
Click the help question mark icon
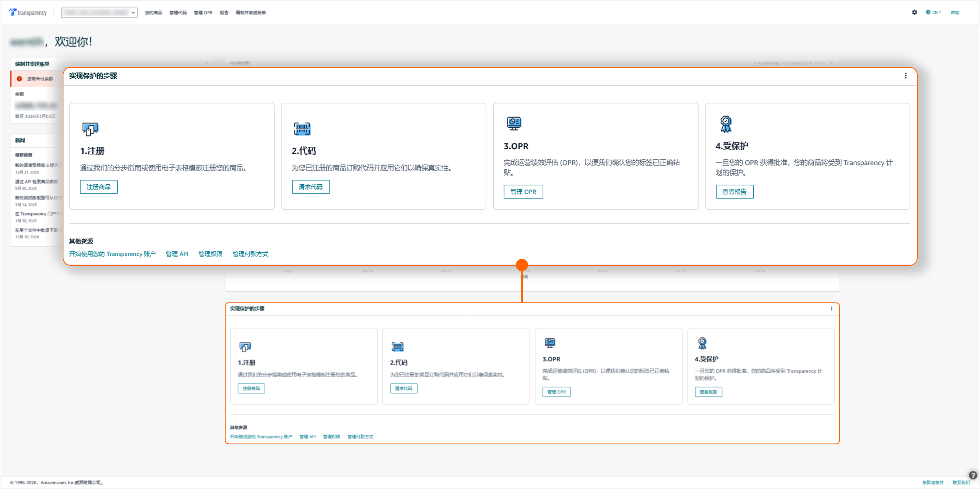(973, 475)
